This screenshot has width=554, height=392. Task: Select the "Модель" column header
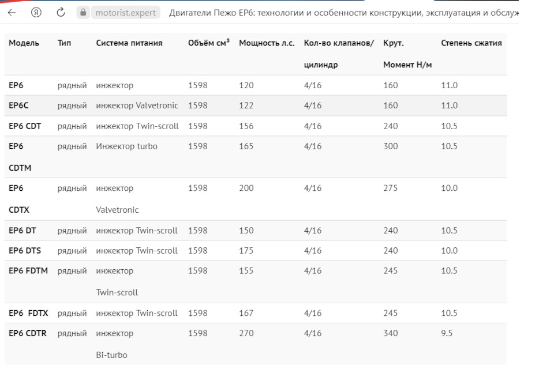pyautogui.click(x=24, y=43)
